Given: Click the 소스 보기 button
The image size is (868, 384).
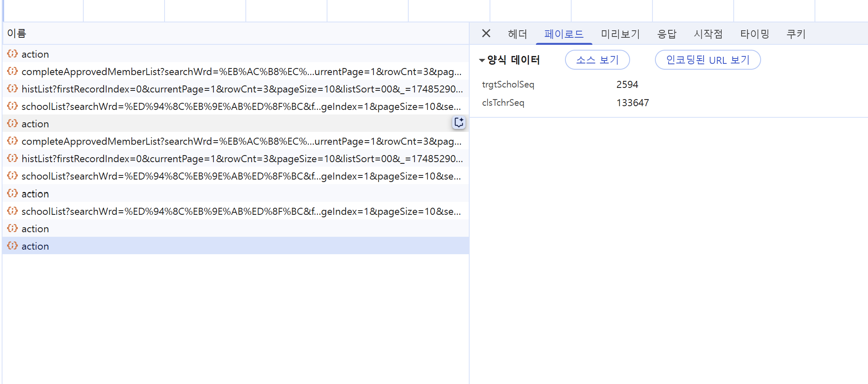Looking at the screenshot, I should click(597, 60).
